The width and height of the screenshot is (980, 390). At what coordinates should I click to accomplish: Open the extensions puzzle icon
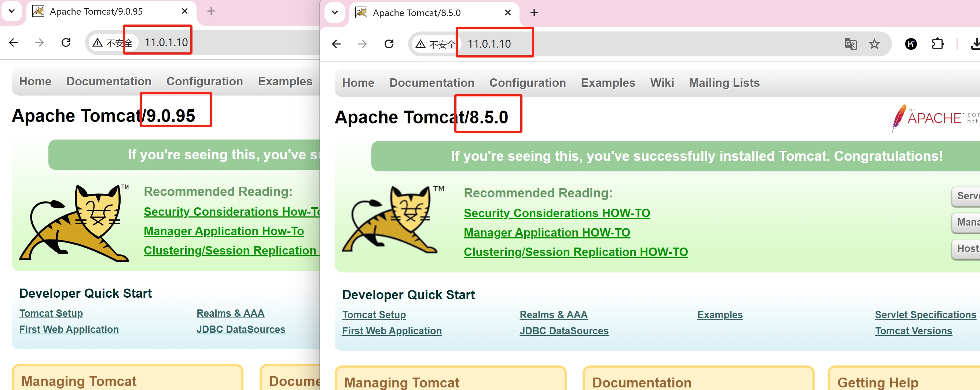point(938,44)
